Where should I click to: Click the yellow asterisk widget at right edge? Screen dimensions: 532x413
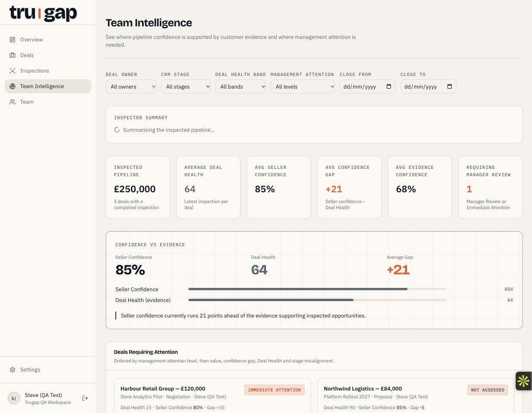click(523, 381)
